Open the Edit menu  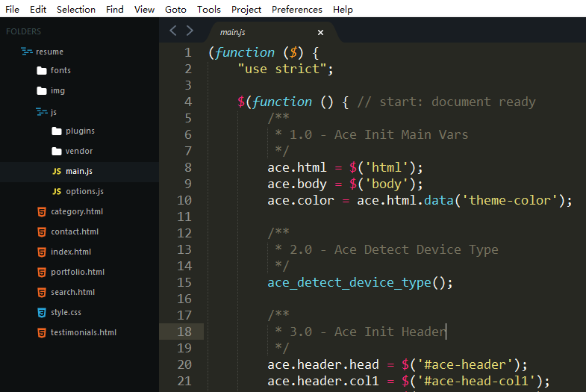pyautogui.click(x=38, y=10)
